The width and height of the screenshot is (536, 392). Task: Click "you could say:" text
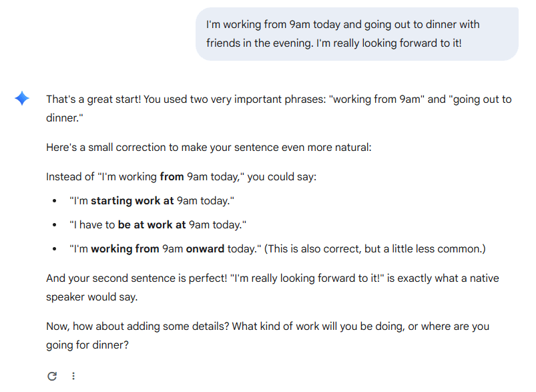282,177
